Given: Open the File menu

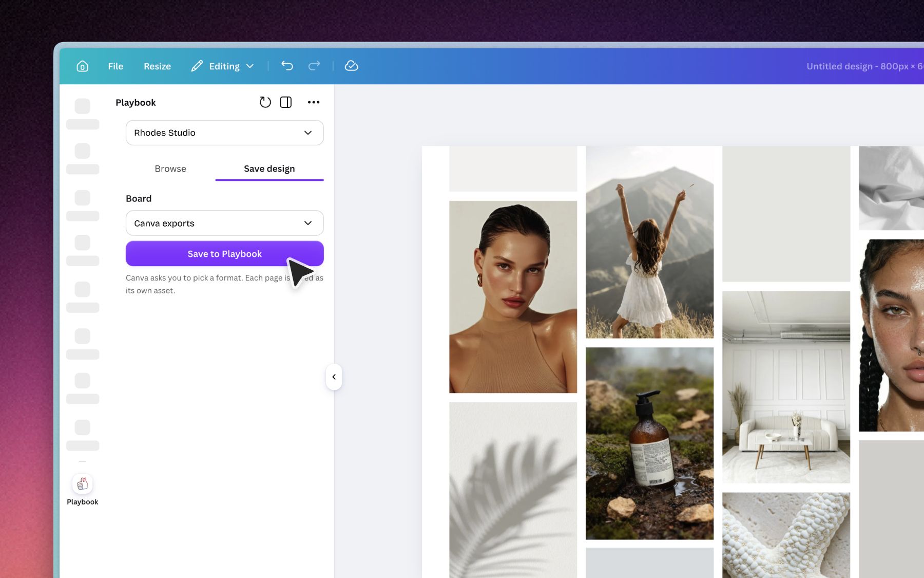Looking at the screenshot, I should pyautogui.click(x=115, y=66).
